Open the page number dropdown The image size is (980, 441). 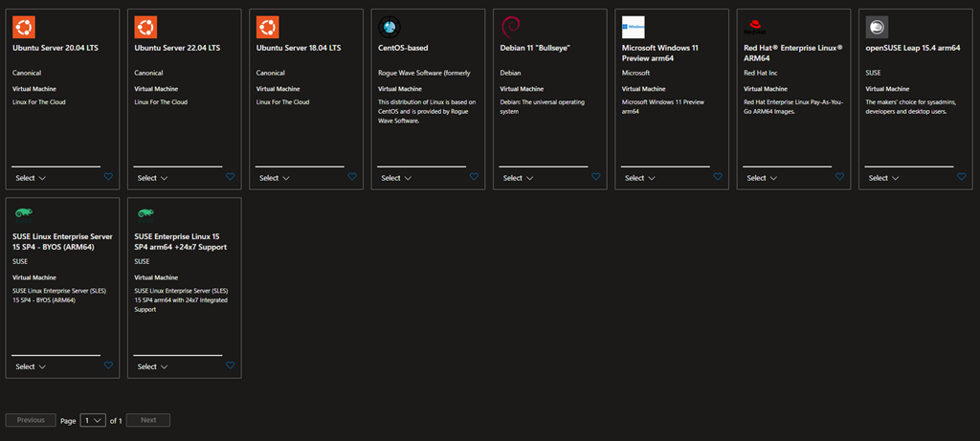(93, 420)
